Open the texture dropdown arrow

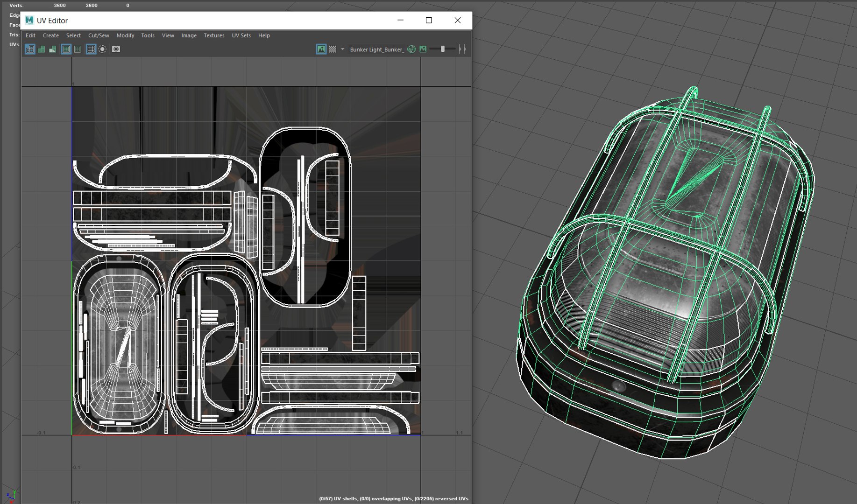pos(342,49)
